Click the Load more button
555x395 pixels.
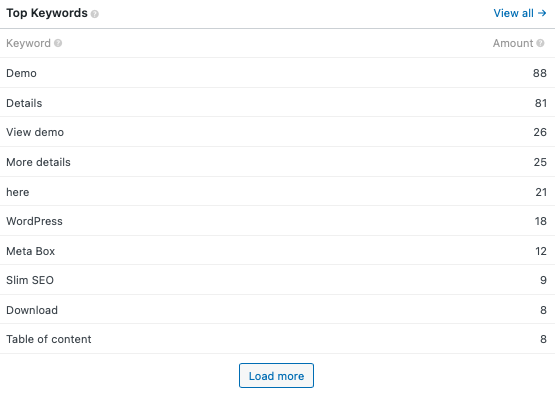pyautogui.click(x=276, y=376)
